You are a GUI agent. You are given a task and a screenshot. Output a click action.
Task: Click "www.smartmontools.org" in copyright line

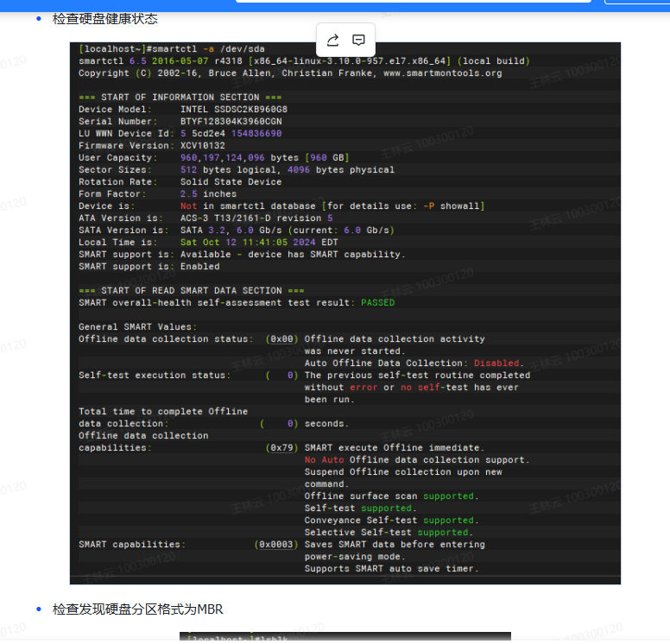tap(443, 73)
